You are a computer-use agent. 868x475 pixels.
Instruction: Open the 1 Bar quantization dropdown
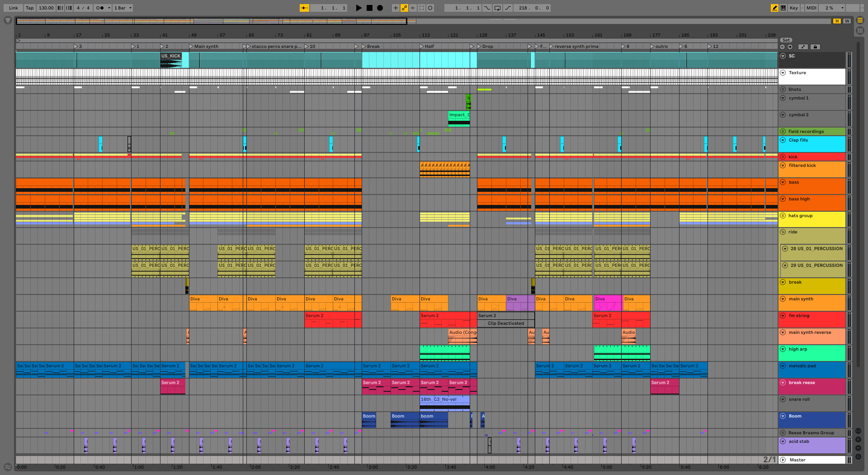[123, 8]
